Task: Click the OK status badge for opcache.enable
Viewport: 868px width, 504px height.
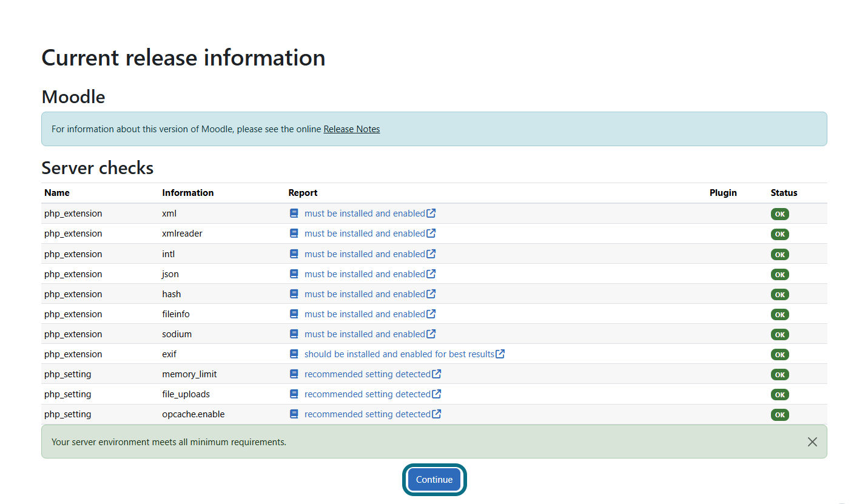Action: (780, 415)
